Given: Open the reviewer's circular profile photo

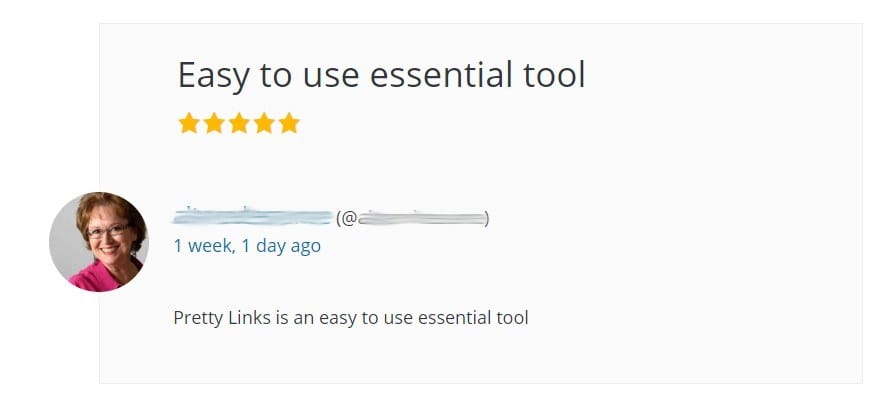Looking at the screenshot, I should (x=99, y=242).
